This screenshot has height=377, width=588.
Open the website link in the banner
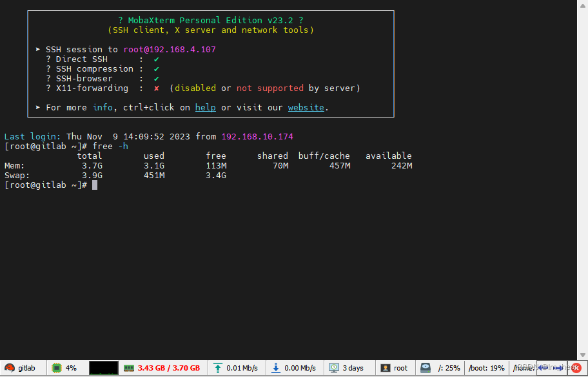click(306, 107)
